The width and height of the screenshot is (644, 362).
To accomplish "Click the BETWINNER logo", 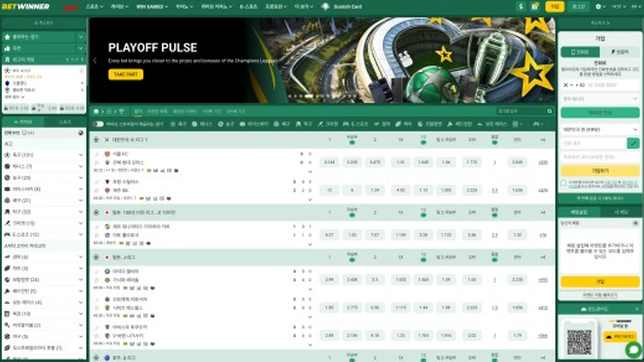I will (x=26, y=6).
